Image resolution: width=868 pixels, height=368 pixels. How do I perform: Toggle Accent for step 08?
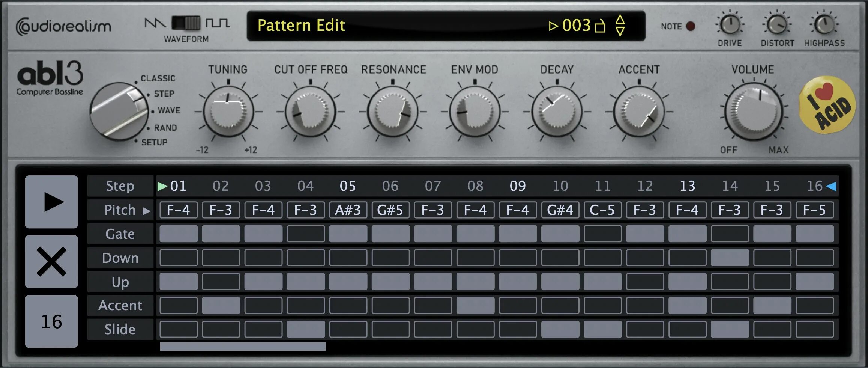coord(476,306)
